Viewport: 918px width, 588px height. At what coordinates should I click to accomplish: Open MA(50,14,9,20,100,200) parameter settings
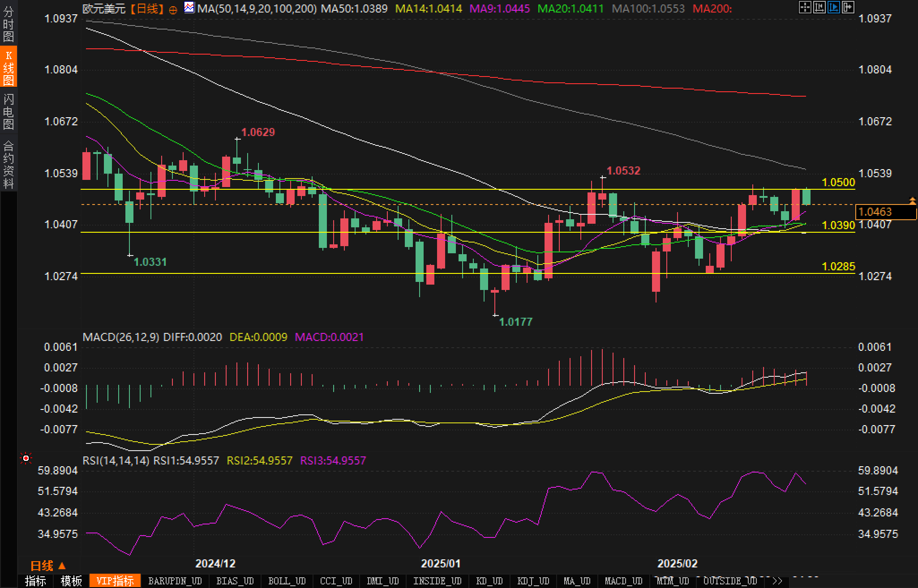[x=257, y=9]
